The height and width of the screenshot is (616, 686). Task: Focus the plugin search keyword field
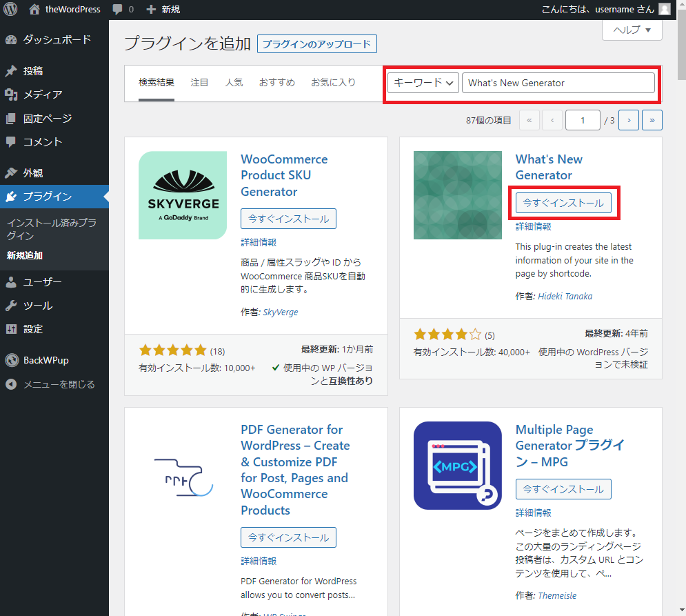pyautogui.click(x=558, y=83)
